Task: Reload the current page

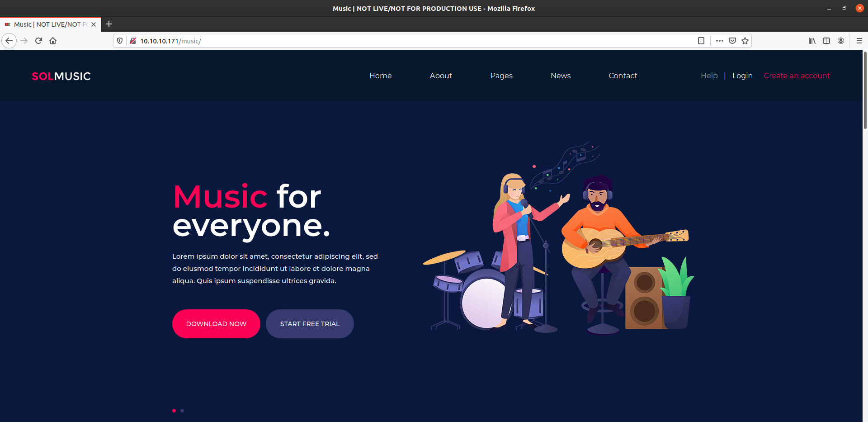Action: click(x=38, y=41)
